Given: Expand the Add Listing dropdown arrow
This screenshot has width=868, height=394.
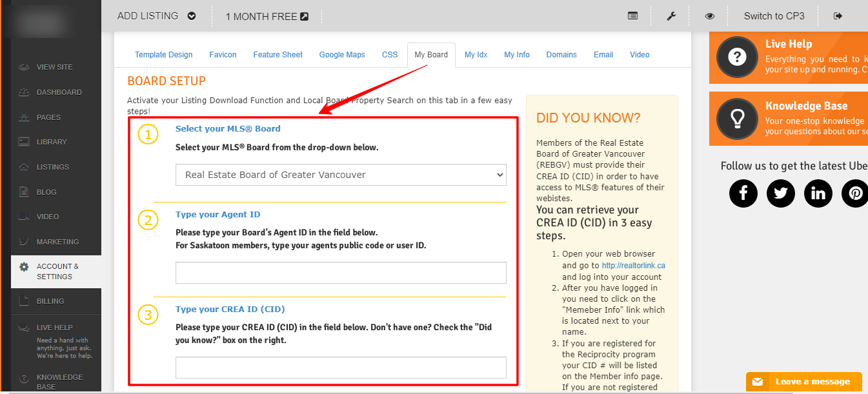Looking at the screenshot, I should [x=192, y=16].
